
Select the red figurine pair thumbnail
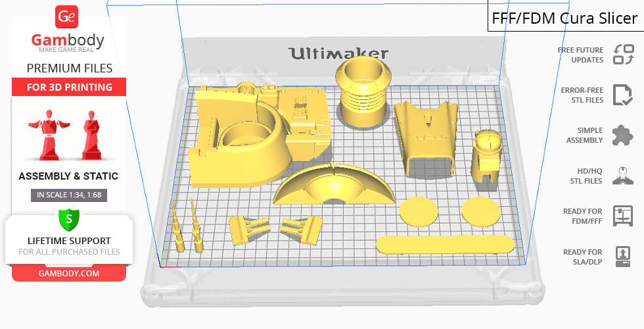[69, 135]
